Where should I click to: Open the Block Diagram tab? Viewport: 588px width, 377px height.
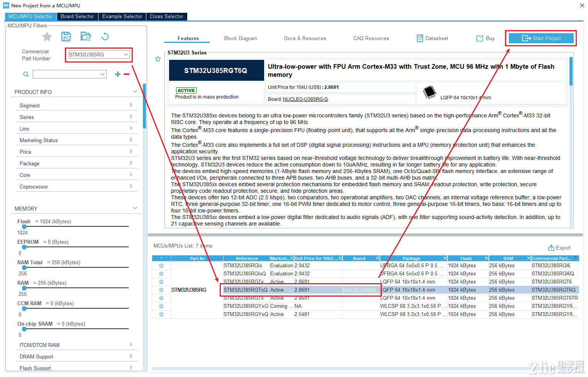coord(241,38)
